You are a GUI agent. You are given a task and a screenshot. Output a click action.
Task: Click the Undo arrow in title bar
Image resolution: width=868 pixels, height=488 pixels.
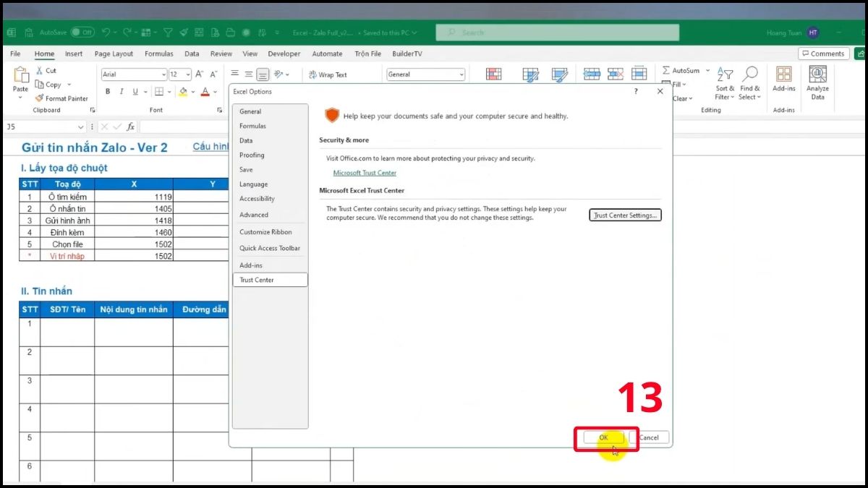coord(106,33)
